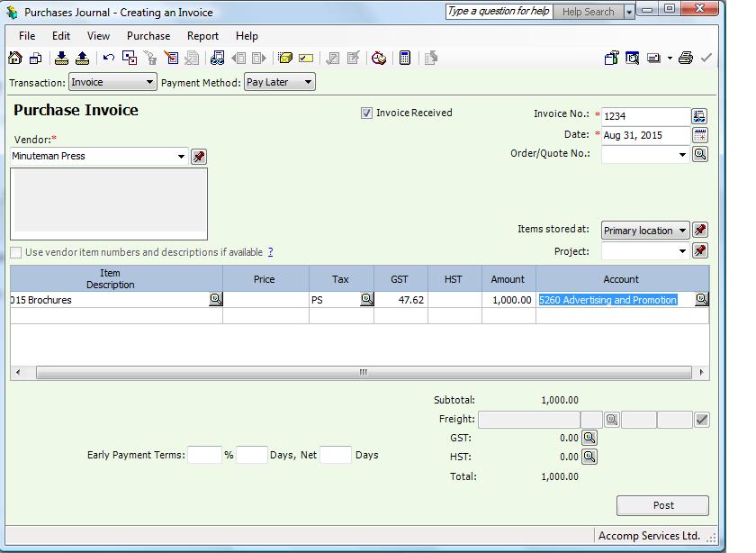Click the overlapping windows toolbar icon
This screenshot has height=553, width=756.
pos(130,59)
